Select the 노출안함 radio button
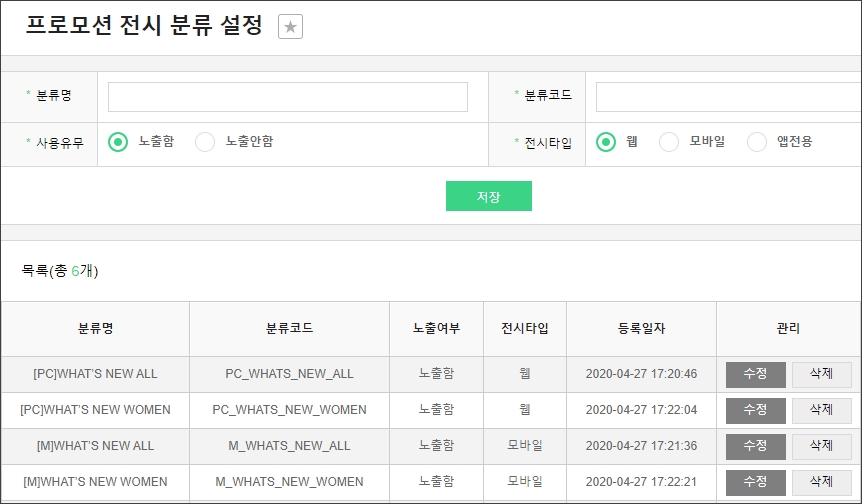Screen dimensions: 862x504 (205, 142)
